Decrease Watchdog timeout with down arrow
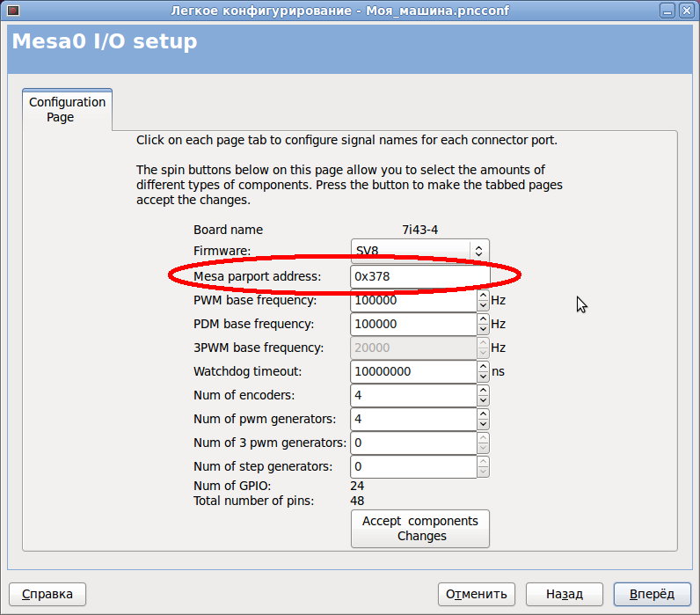This screenshot has height=615, width=700. (x=483, y=377)
